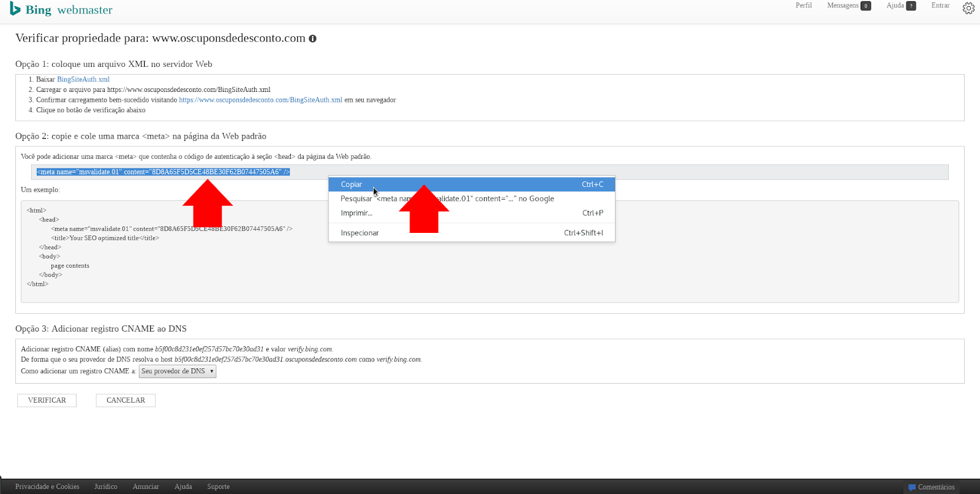Select Inspecionar from the context menu
This screenshot has height=494, width=980.
click(472, 233)
